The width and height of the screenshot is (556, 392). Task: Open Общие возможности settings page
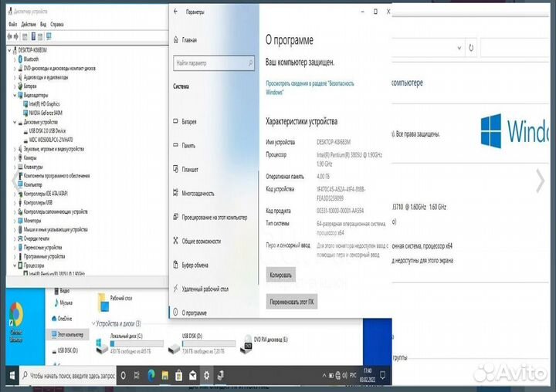(x=197, y=241)
